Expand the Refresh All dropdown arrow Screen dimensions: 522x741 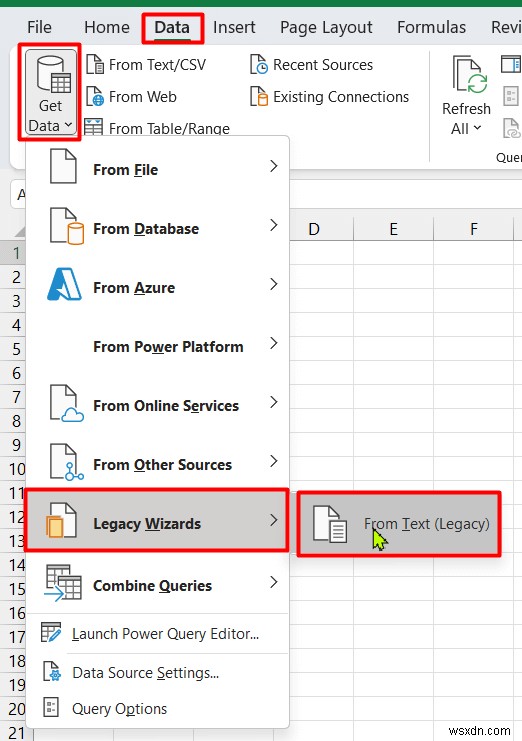477,128
